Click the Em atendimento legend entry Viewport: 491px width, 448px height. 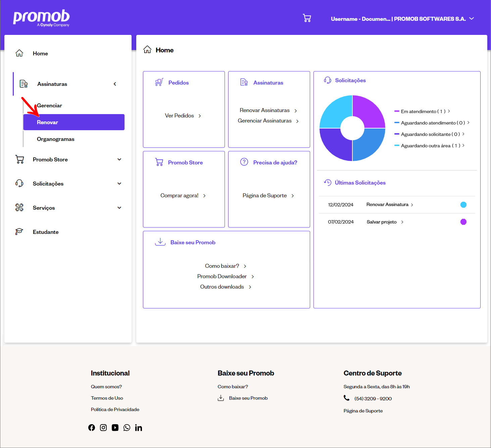click(422, 111)
